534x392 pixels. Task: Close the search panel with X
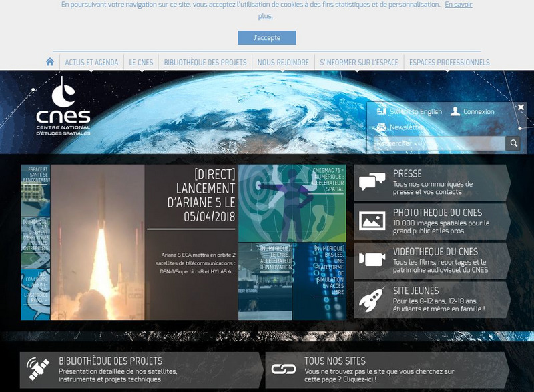click(x=521, y=107)
